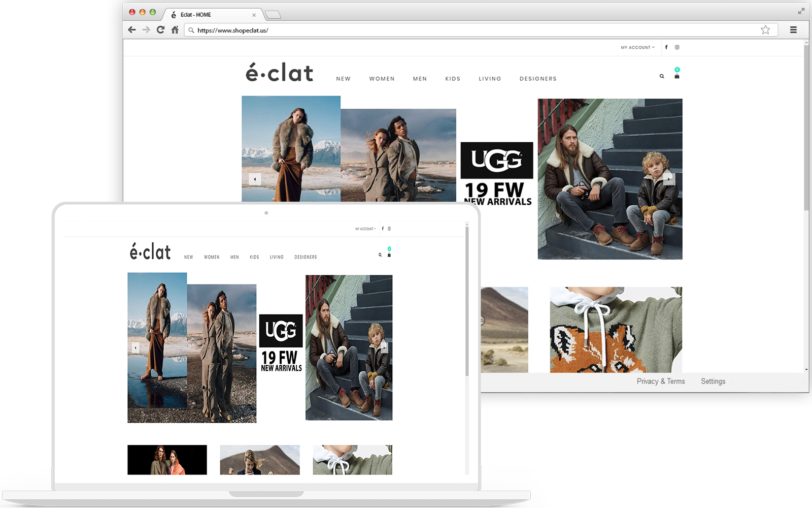The width and height of the screenshot is (812, 508).
Task: Open the blonde woman hill thumbnail on laptop
Action: pos(260,460)
